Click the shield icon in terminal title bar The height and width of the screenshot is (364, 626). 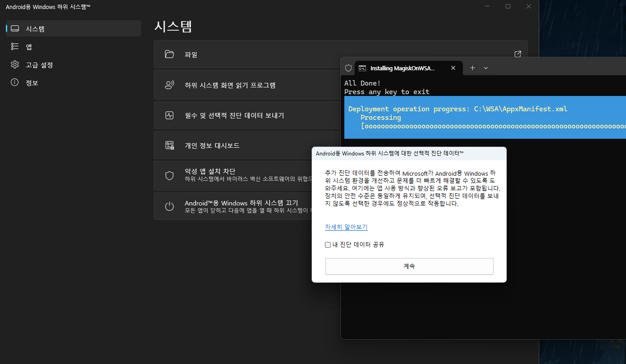click(x=348, y=68)
